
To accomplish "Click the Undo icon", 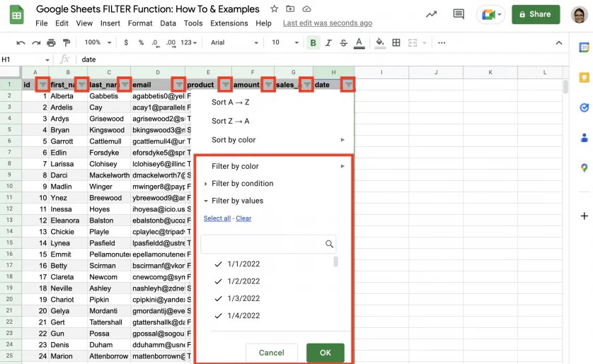I will 21,42.
